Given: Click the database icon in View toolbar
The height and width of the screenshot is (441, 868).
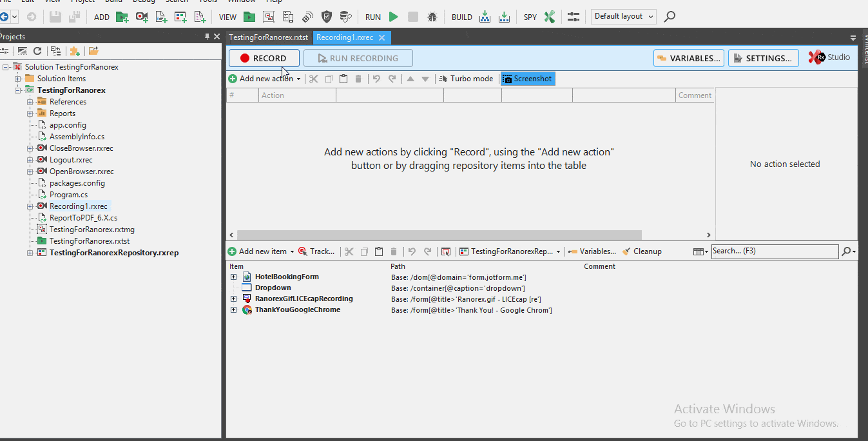Looking at the screenshot, I should 346,17.
